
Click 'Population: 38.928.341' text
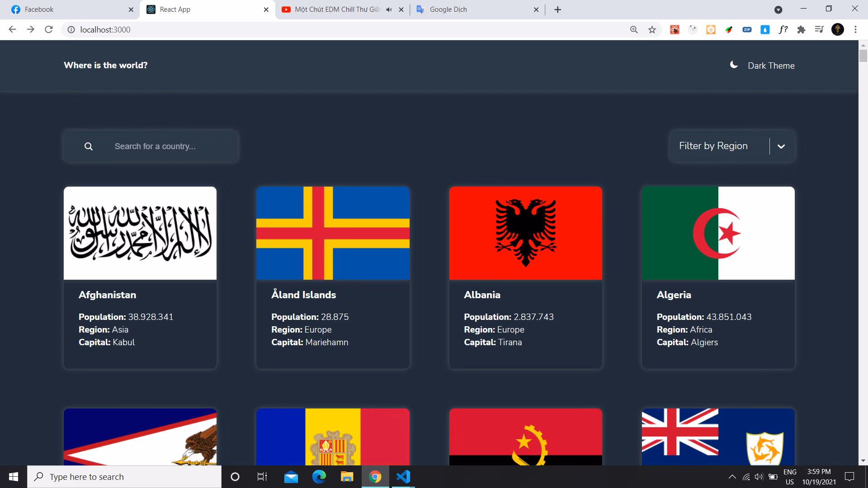pos(126,317)
